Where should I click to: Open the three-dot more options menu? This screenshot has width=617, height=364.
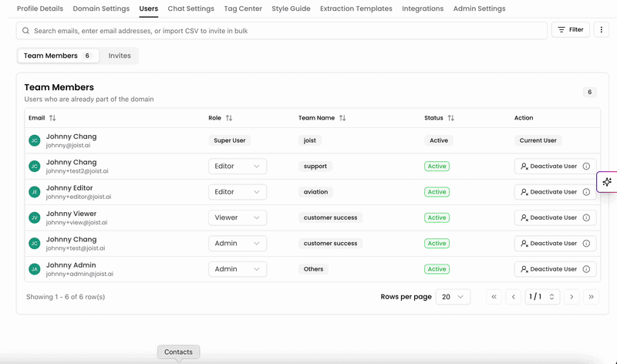(602, 29)
